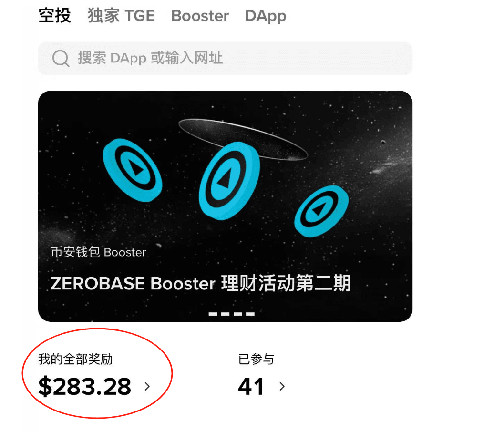504x432 pixels.
Task: Switch to 独家 TGE tab
Action: 121,15
